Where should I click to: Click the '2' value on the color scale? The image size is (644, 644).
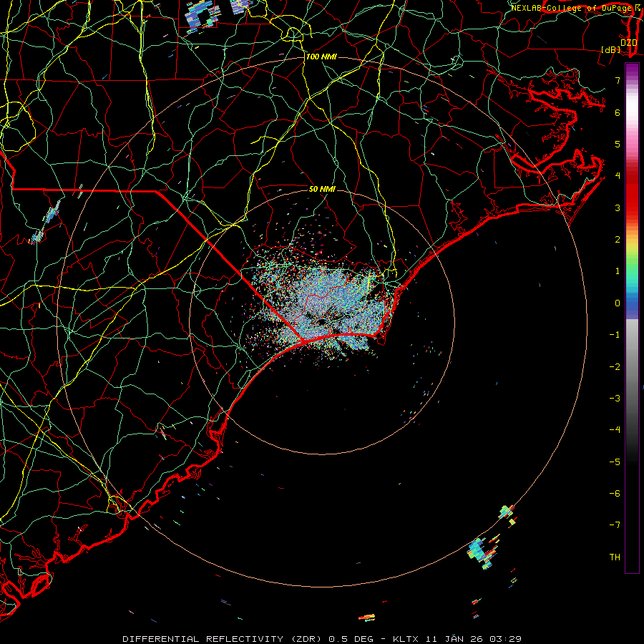(x=618, y=240)
